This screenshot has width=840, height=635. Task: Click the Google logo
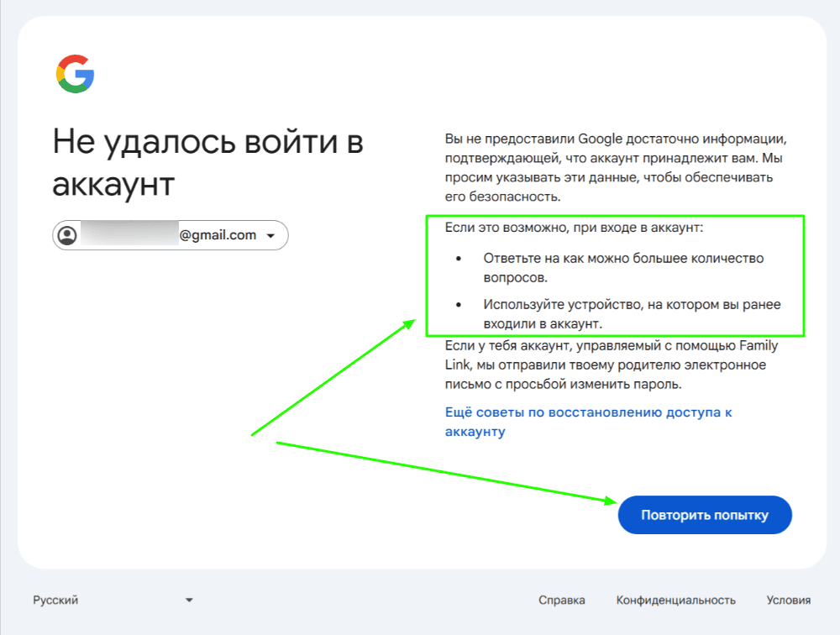click(x=76, y=74)
